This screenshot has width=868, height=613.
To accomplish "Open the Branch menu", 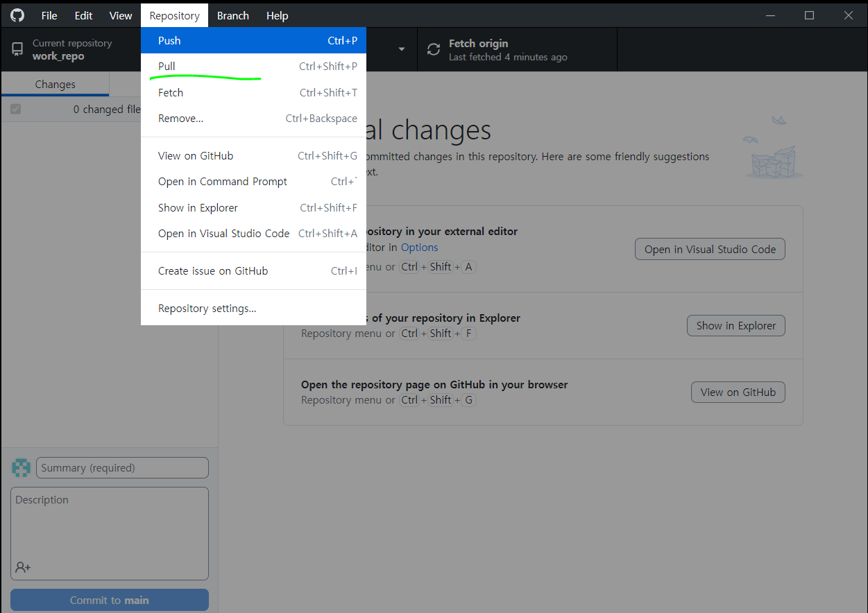I will (x=233, y=15).
